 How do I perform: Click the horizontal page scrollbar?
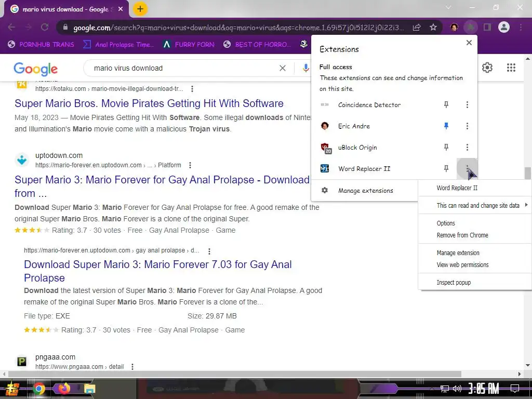tap(234, 374)
